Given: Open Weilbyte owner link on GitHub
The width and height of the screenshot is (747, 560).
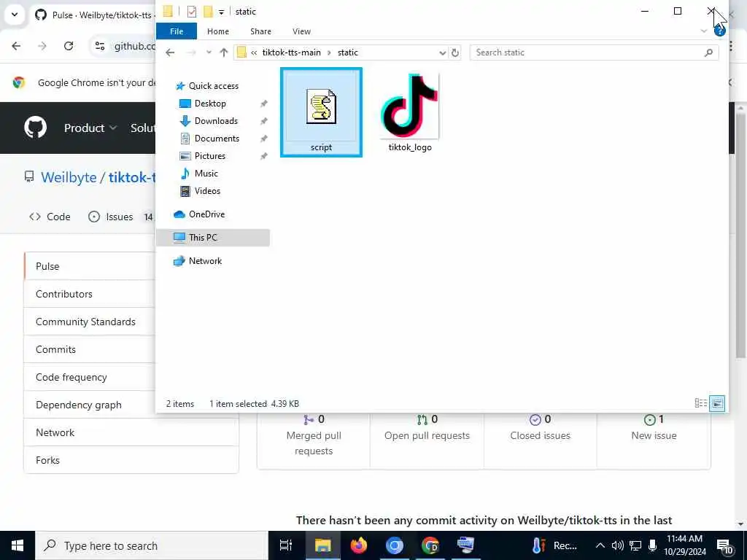Looking at the screenshot, I should 69,178.
